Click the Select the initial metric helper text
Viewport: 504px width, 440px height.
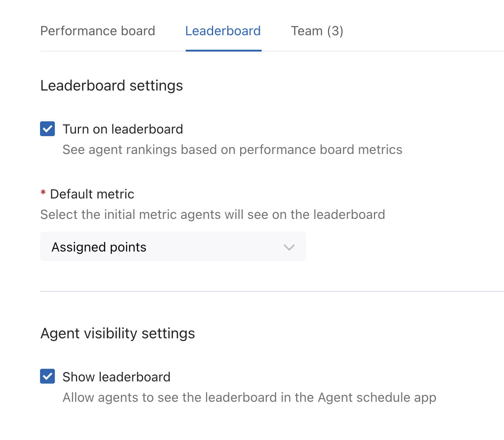[212, 214]
